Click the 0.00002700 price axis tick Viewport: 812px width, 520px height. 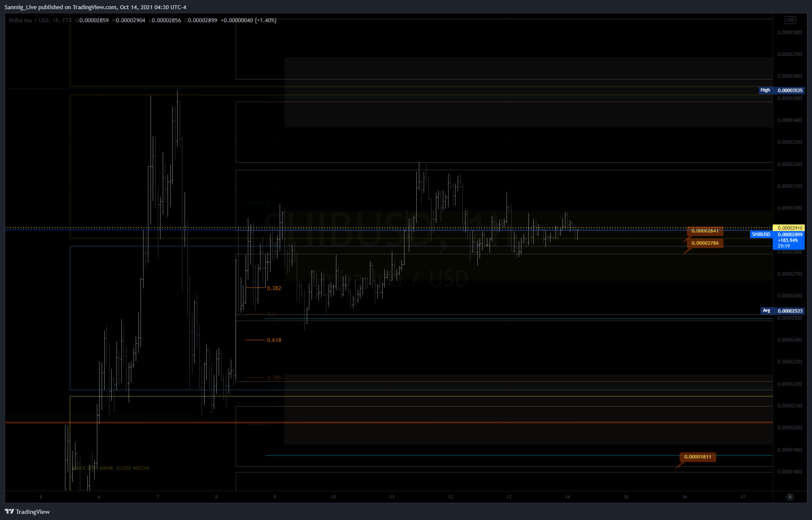point(790,274)
